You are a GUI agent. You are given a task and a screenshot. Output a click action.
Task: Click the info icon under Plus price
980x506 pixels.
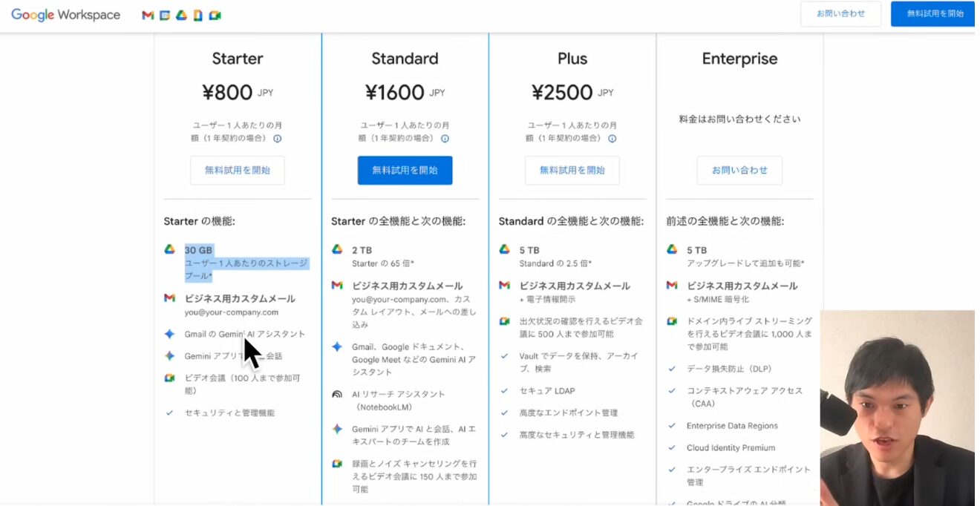pyautogui.click(x=612, y=139)
